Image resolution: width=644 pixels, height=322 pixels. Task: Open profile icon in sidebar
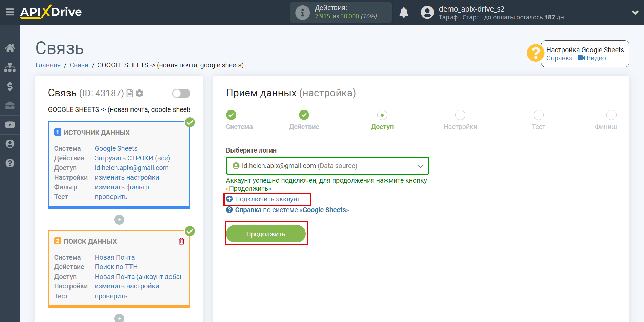pos(10,144)
